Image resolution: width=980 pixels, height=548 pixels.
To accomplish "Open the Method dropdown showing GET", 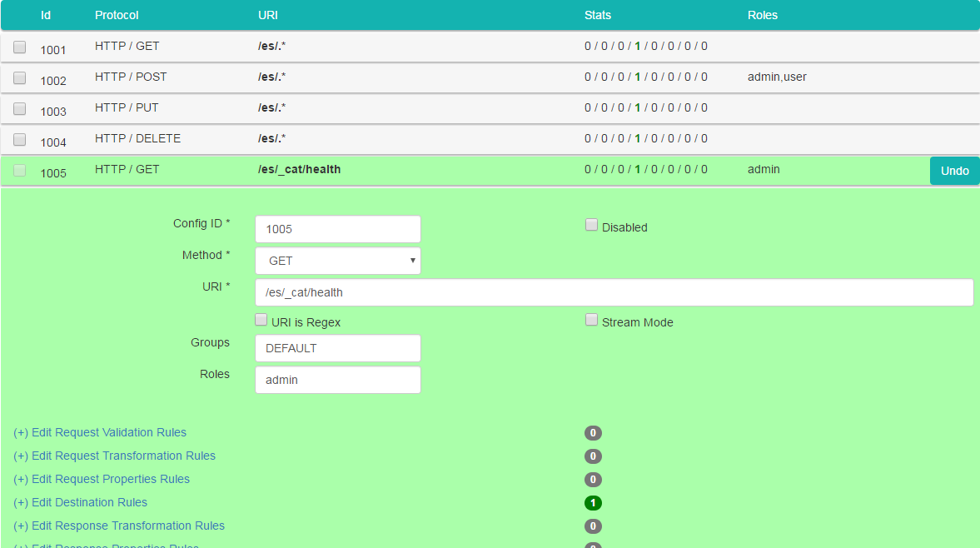I will coord(337,261).
